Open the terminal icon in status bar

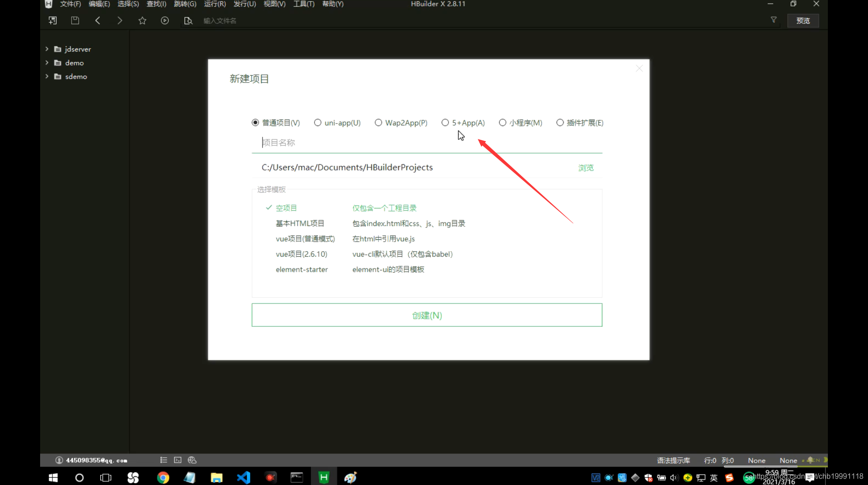pyautogui.click(x=178, y=460)
